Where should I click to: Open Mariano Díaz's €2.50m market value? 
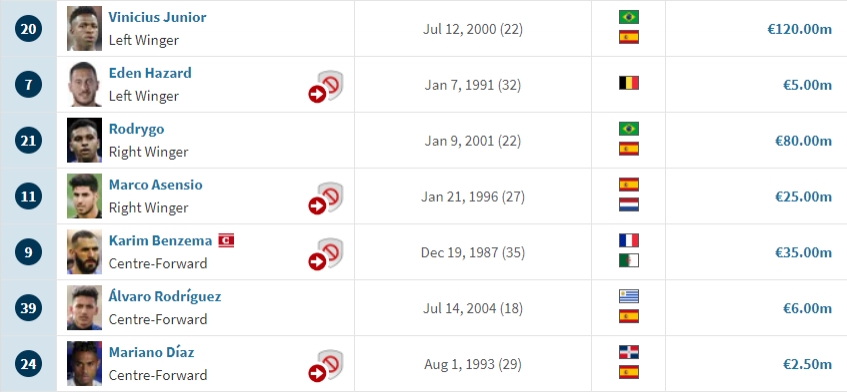click(807, 364)
